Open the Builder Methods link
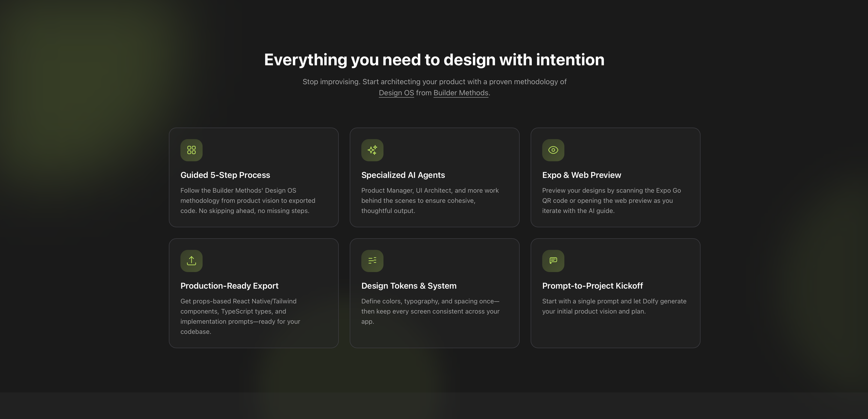The width and height of the screenshot is (868, 419). [x=461, y=93]
